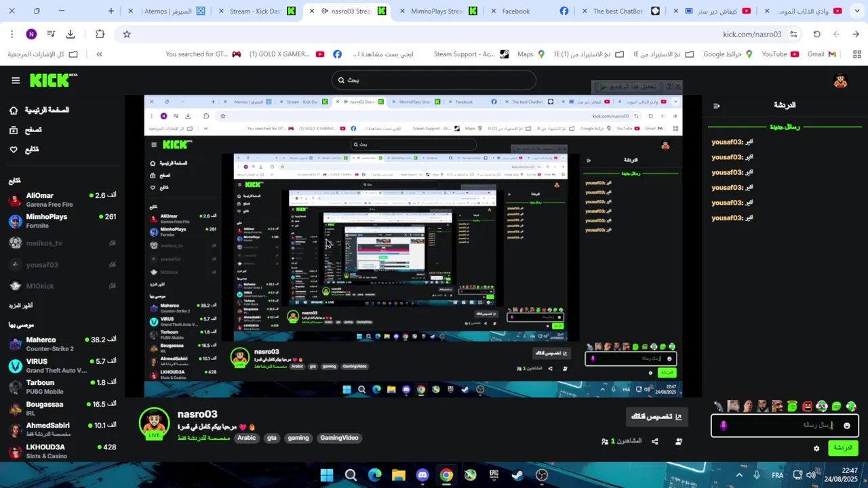Open LKHOUD3A Slots & Casino channel
This screenshot has width=868, height=488.
(x=62, y=451)
